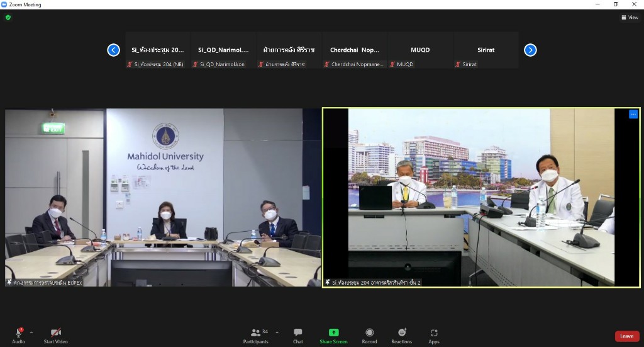Image resolution: width=644 pixels, height=347 pixels.
Task: Click the Zoom Meeting title bar icon
Action: tap(4, 4)
